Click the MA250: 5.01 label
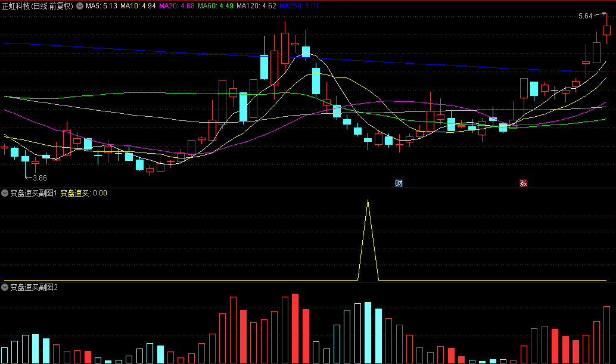The image size is (616, 364). click(299, 6)
